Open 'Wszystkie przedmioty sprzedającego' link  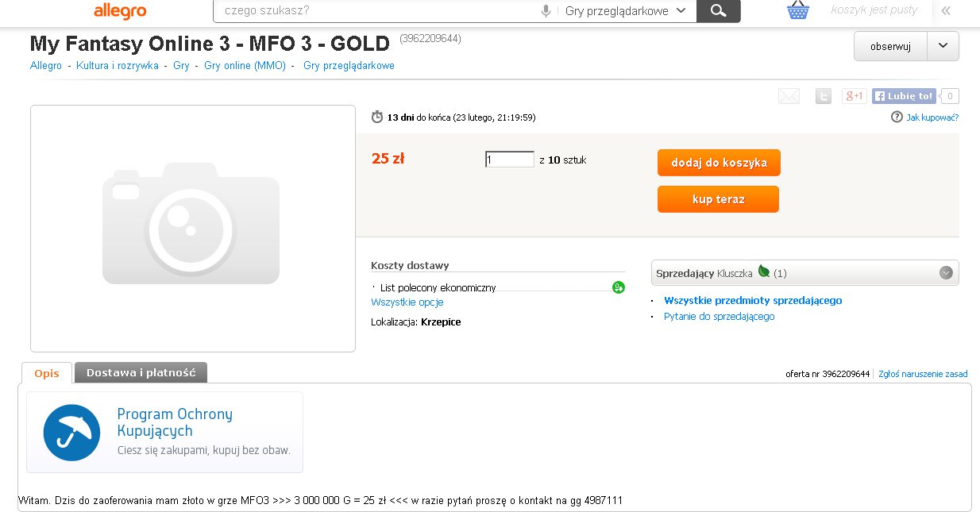click(753, 300)
